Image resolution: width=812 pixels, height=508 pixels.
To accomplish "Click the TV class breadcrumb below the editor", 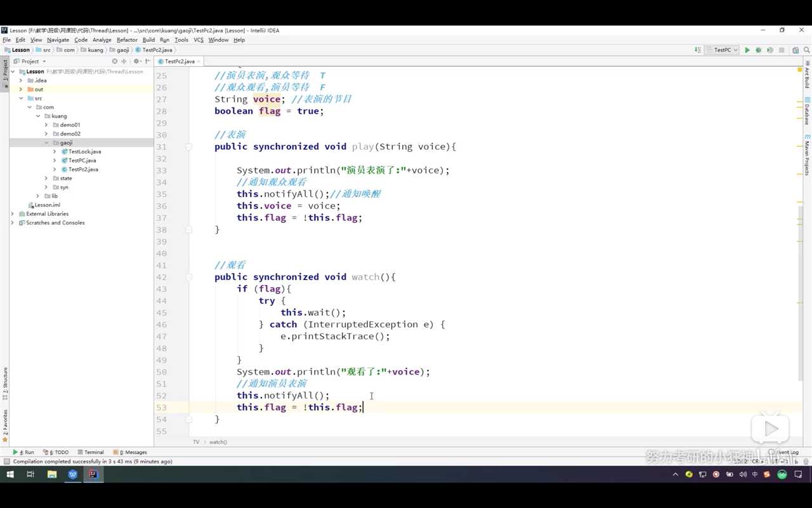I will click(196, 442).
